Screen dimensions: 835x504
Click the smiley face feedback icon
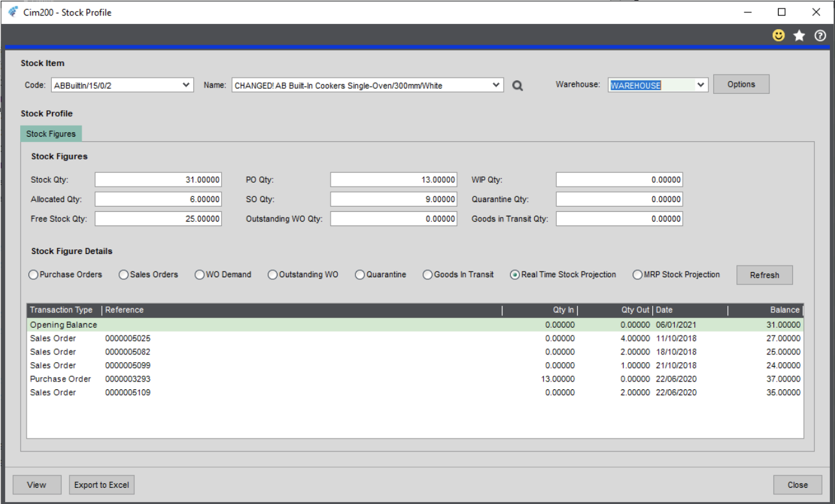coord(779,36)
